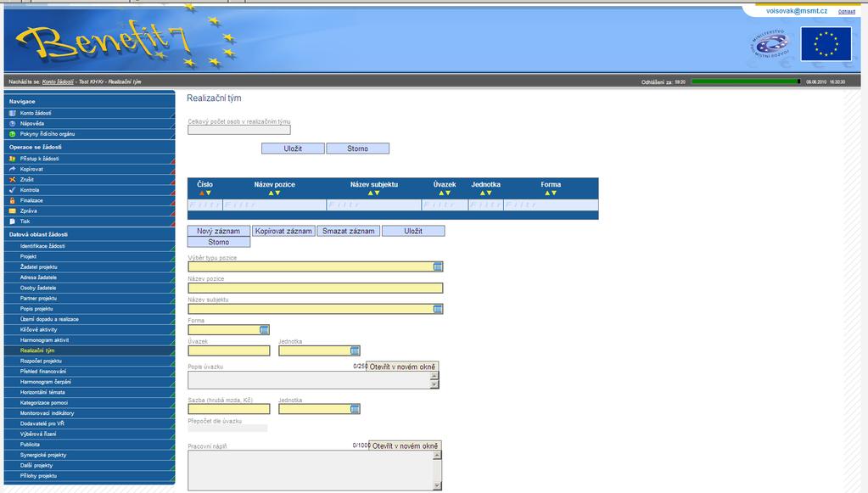Open the Nápověda help icon
The width and height of the screenshot is (868, 493).
click(x=12, y=123)
